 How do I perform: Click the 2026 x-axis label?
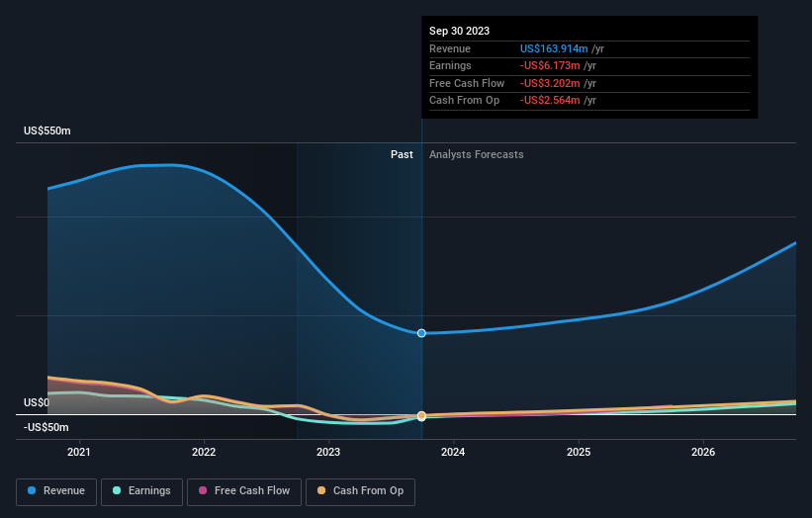(x=703, y=452)
